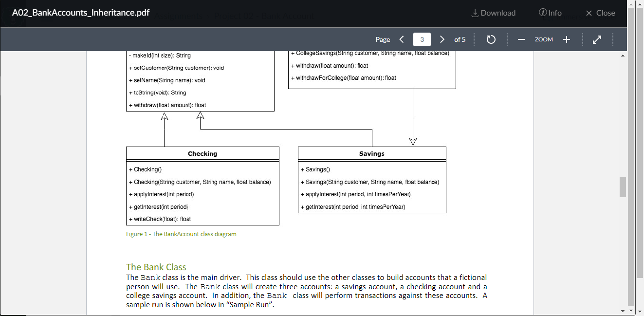The width and height of the screenshot is (644, 316).
Task: Click 'The Bank Class' heading
Action: pos(156,267)
